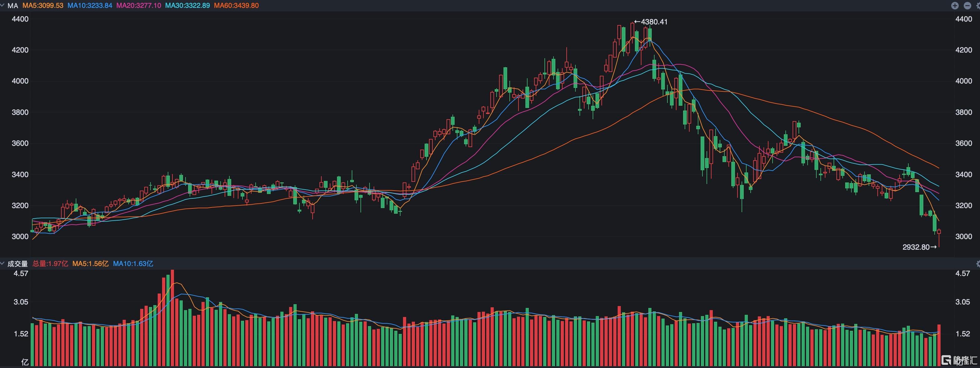
Task: Expand the 成交量 indicator dropdown chevron
Action: coord(2,263)
